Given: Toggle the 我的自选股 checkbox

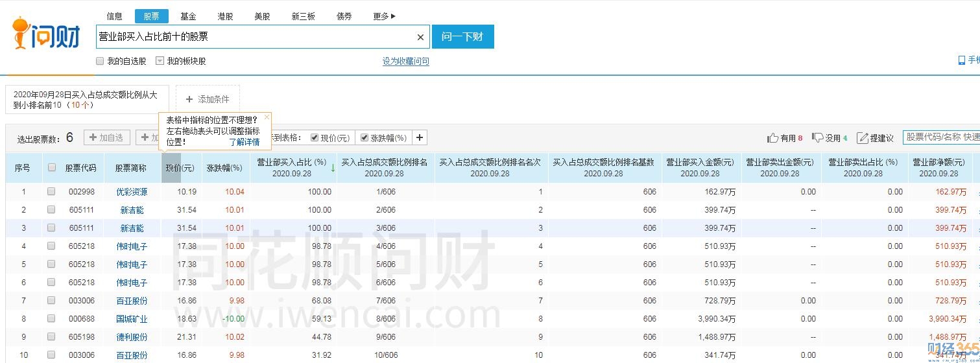Looking at the screenshot, I should click(100, 61).
